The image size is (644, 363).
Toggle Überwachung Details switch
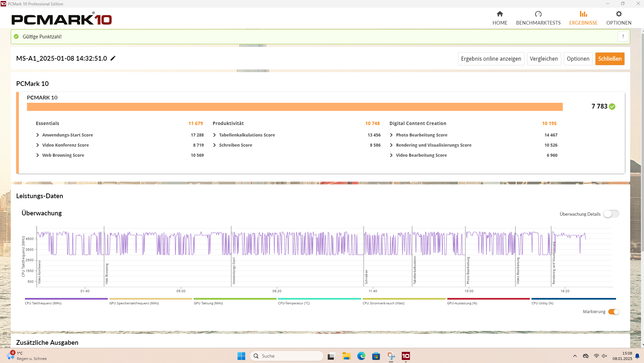pyautogui.click(x=611, y=214)
